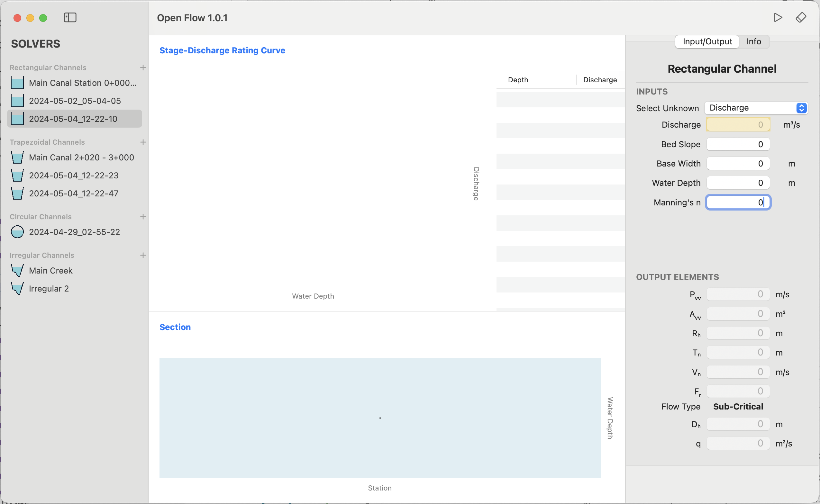The image size is (820, 504).
Task: Click the Sub-Critical flow type value
Action: (x=738, y=407)
